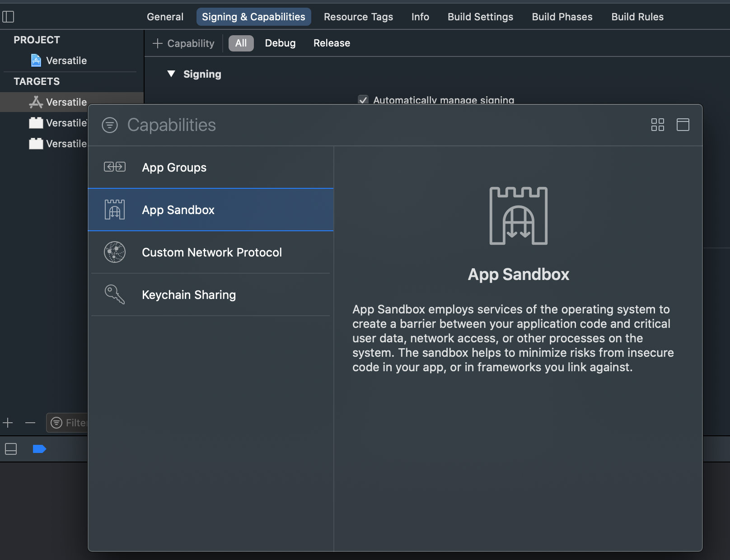Toggle the debug area panel icon
Viewport: 730px width, 560px height.
click(11, 449)
